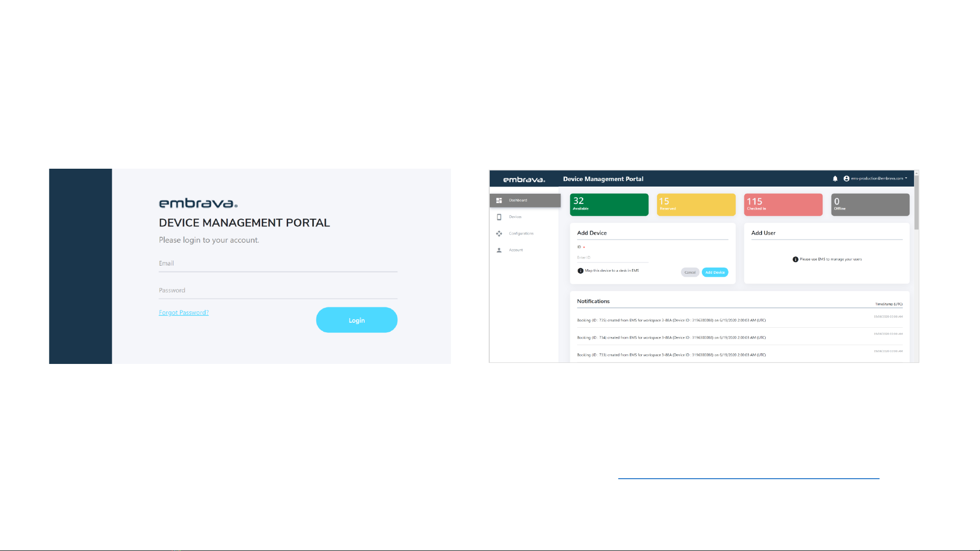Click the Login button
Image resolution: width=980 pixels, height=551 pixels.
357,320
